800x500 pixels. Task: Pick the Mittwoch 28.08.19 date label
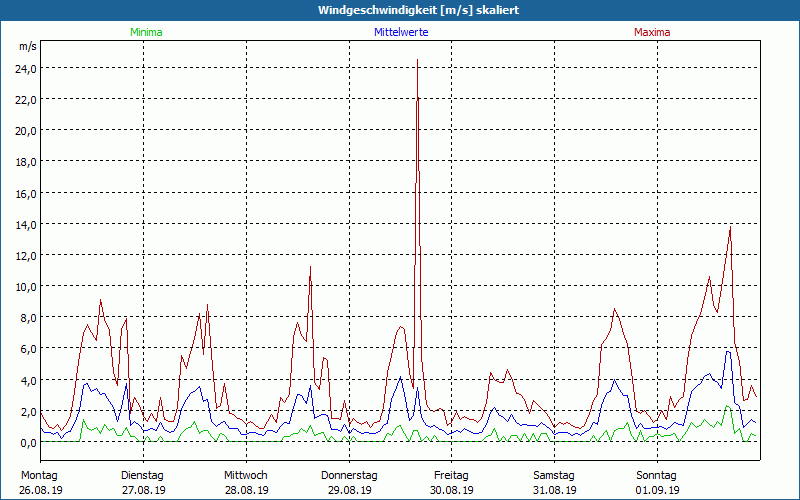point(246,483)
